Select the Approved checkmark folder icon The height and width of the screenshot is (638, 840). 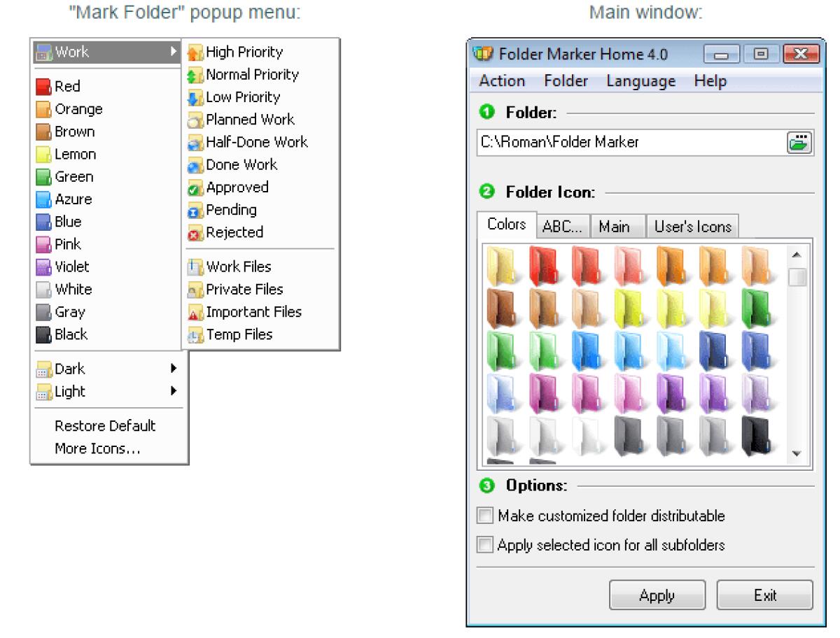(x=195, y=188)
